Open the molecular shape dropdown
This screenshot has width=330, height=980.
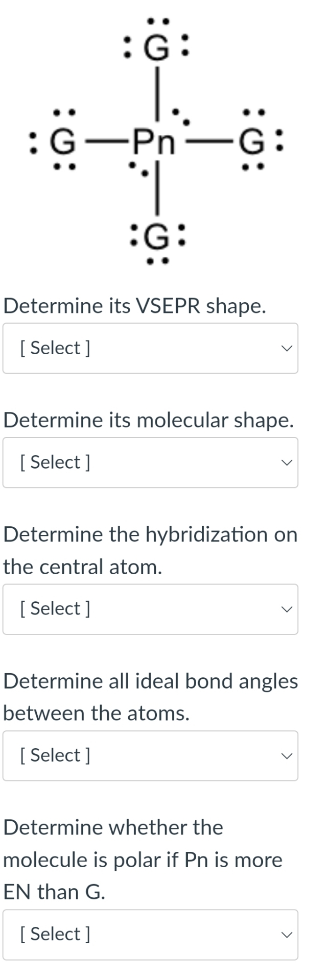coord(151,462)
